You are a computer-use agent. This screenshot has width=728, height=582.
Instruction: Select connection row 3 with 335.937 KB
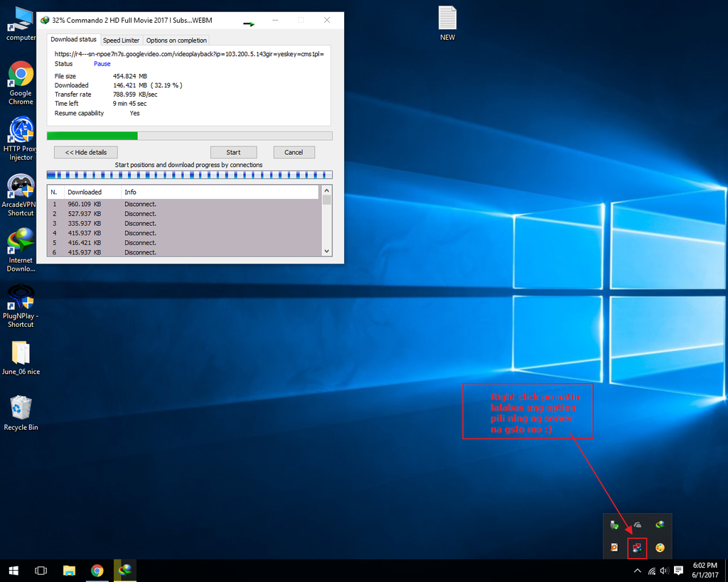pyautogui.click(x=184, y=224)
